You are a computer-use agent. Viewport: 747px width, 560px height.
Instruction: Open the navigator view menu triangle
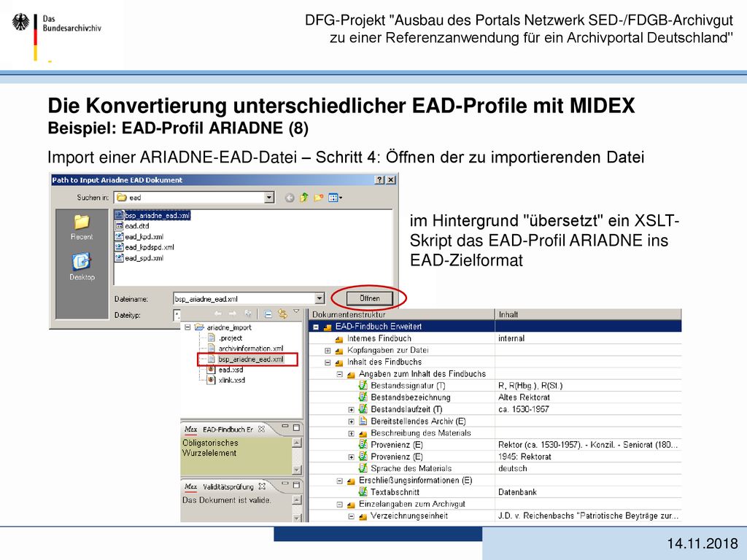(296, 312)
